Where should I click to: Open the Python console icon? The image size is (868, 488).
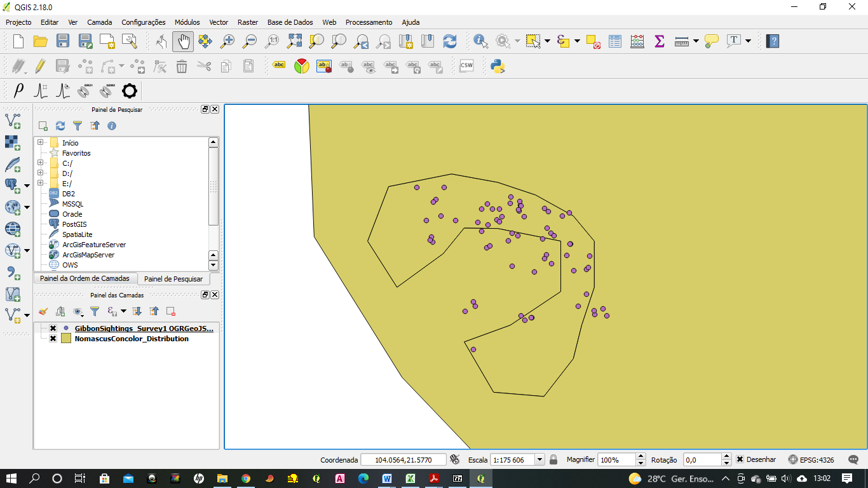(x=498, y=66)
